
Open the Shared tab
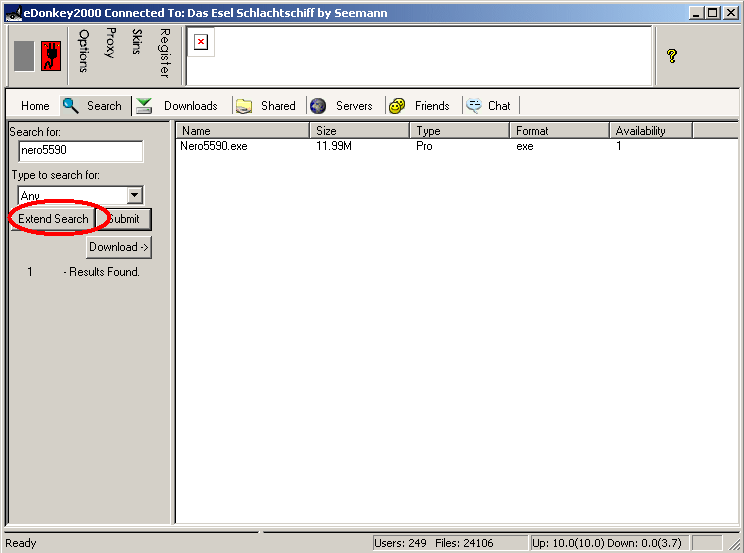click(x=278, y=106)
